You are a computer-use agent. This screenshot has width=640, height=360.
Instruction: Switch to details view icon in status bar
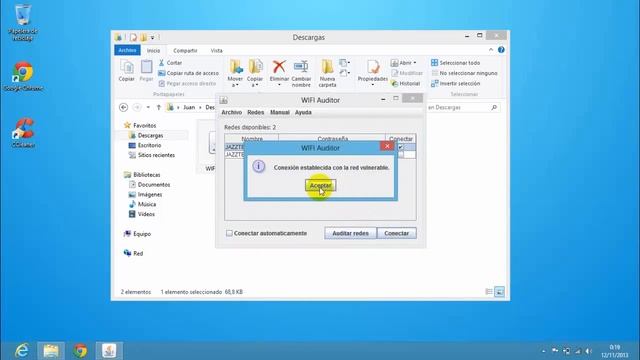(489, 291)
